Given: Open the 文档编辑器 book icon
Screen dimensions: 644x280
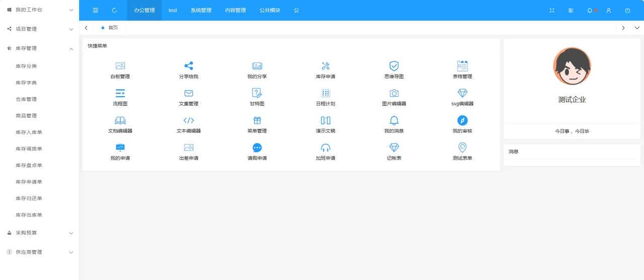Looking at the screenshot, I should point(120,120).
